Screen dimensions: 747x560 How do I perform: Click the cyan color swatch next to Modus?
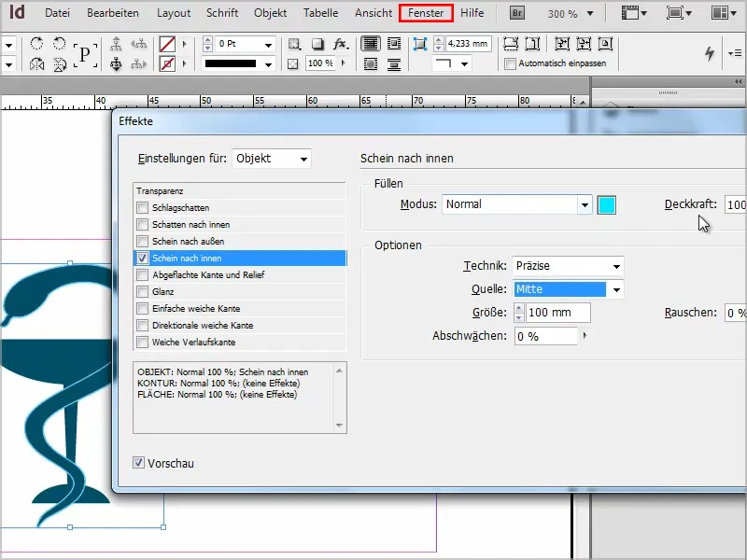pos(607,203)
